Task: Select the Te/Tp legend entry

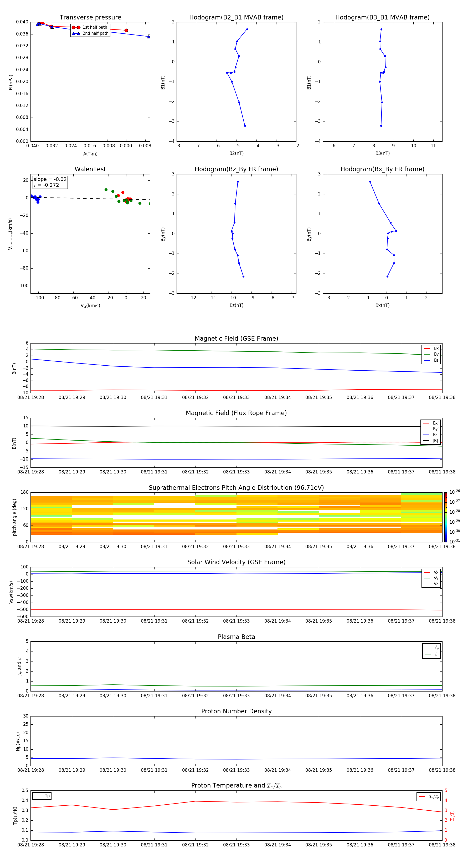Action: (429, 796)
